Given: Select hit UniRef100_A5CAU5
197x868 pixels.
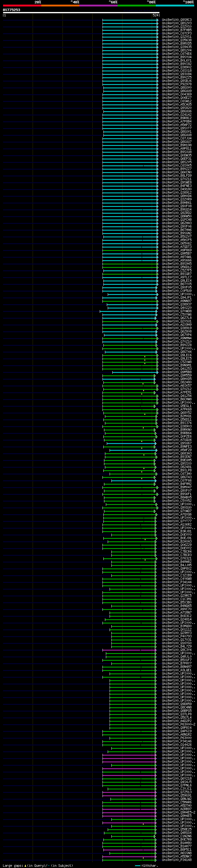Looking at the screenshot, I should (x=177, y=104).
